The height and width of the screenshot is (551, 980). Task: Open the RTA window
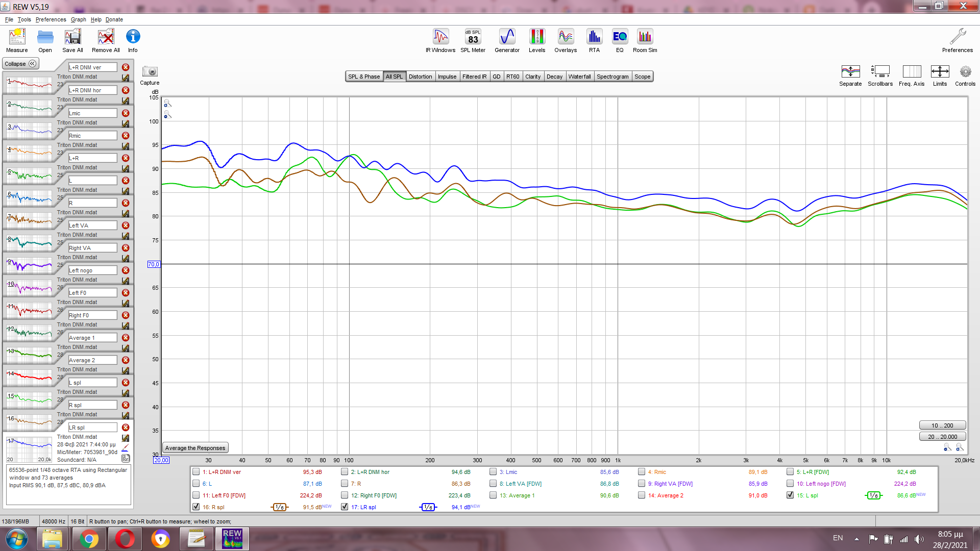(594, 40)
